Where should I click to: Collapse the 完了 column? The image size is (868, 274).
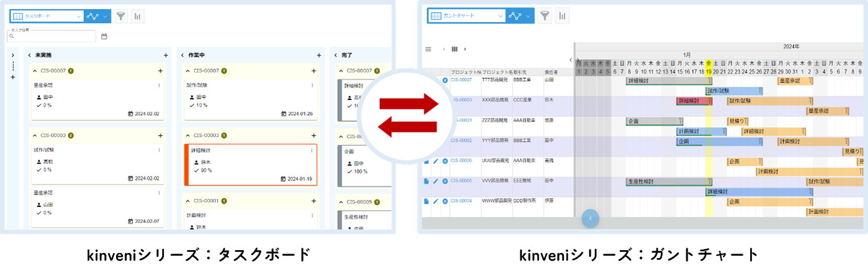click(336, 55)
